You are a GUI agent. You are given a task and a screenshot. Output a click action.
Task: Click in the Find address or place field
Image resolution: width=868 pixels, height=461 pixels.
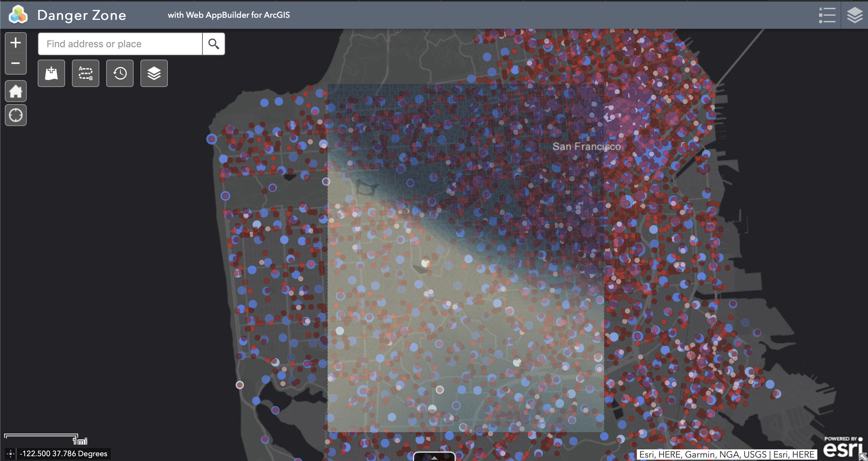click(x=120, y=44)
